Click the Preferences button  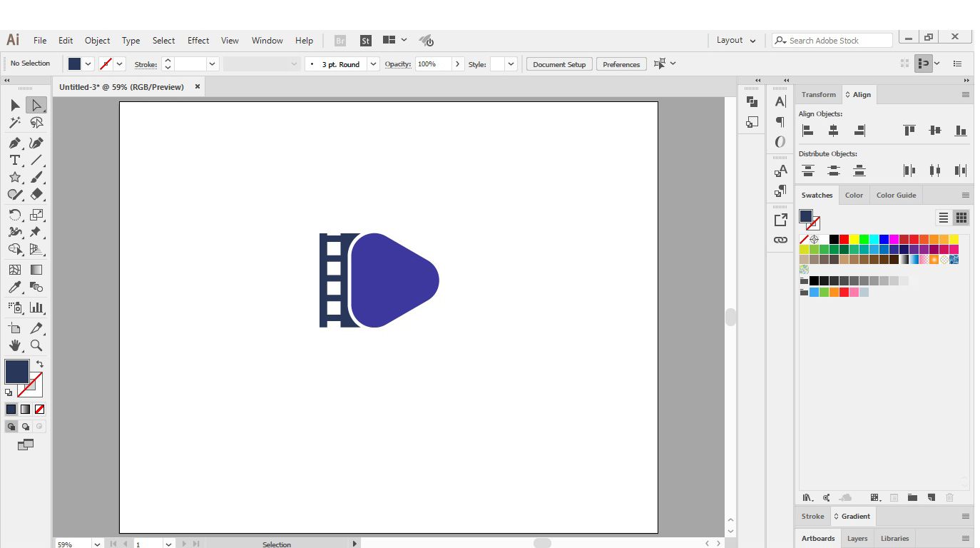(621, 64)
